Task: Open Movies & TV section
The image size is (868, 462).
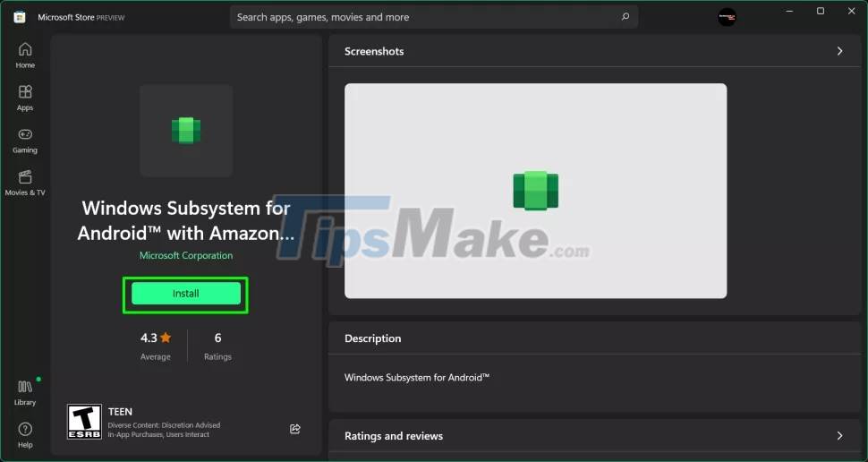Action: (25, 184)
